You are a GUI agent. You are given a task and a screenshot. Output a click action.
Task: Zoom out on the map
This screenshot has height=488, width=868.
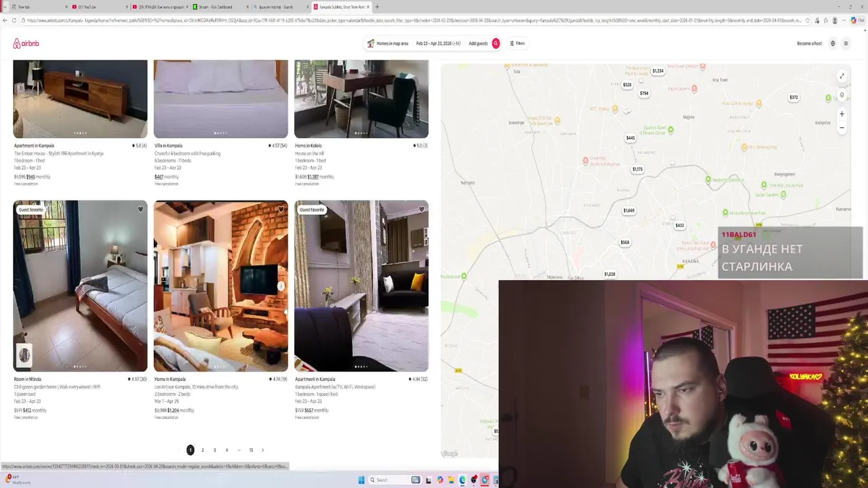(842, 127)
